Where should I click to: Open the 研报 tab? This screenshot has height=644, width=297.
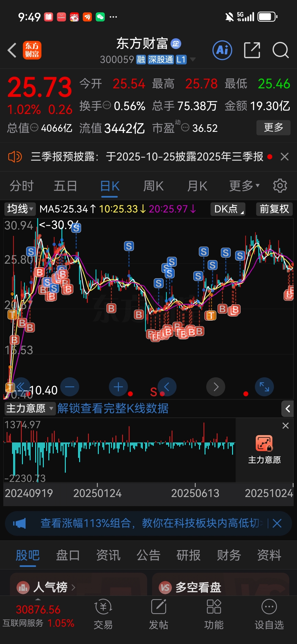coord(189,555)
